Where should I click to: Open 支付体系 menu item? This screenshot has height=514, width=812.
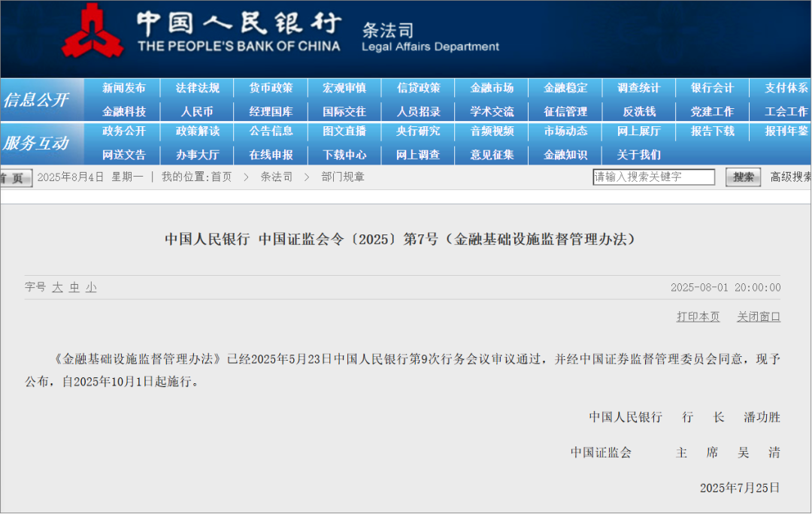pos(786,88)
